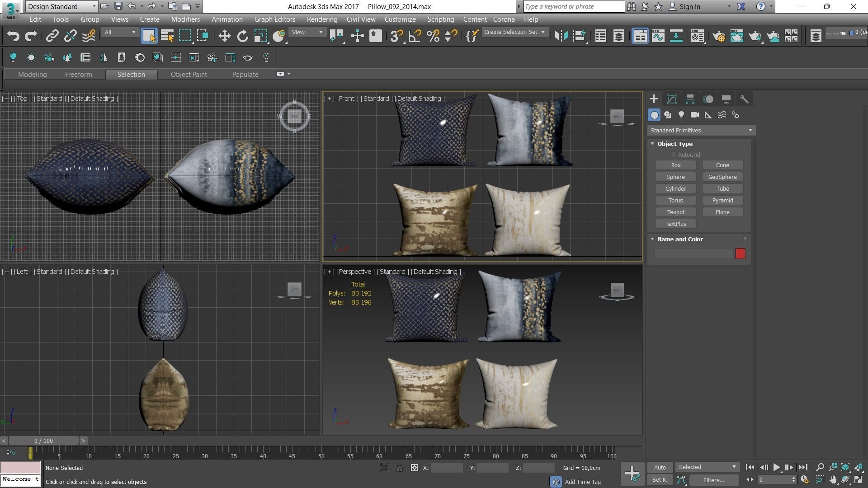868x488 pixels.
Task: Choose the Select and Scale tool
Action: point(260,36)
